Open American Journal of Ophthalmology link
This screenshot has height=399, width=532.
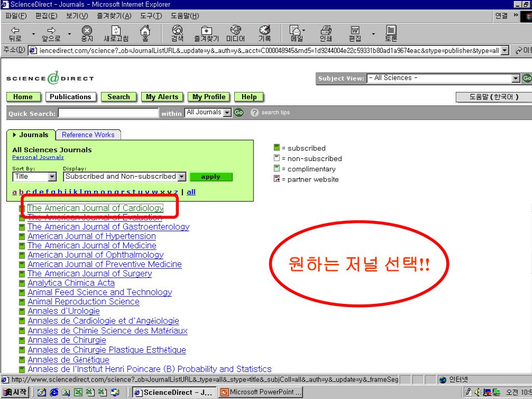(96, 255)
